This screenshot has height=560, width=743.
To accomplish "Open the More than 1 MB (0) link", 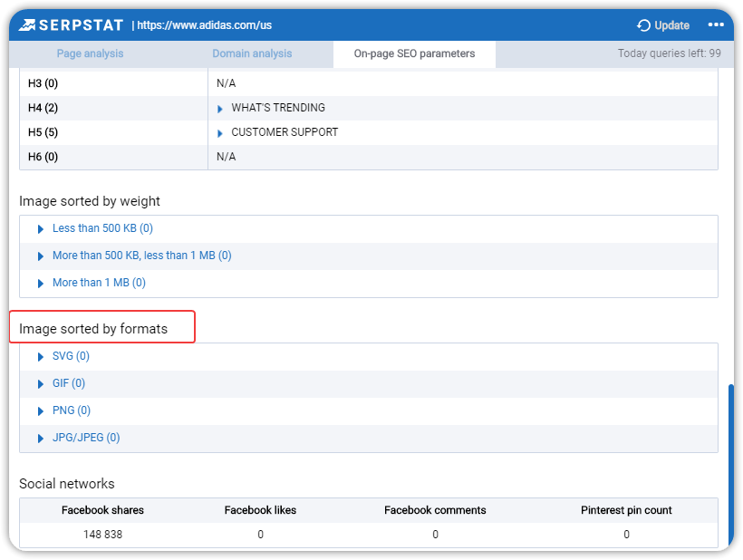I will 99,283.
